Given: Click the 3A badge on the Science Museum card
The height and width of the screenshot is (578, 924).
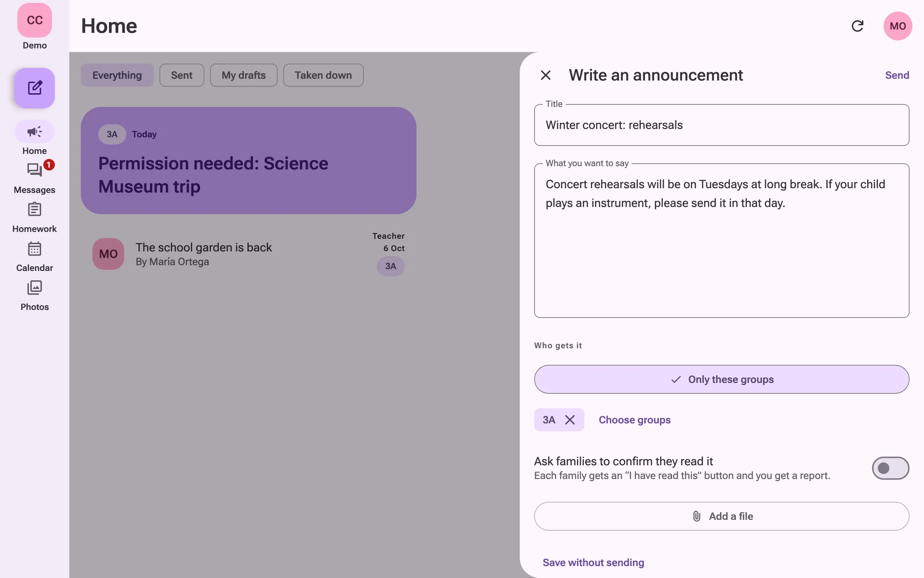Looking at the screenshot, I should pos(112,134).
